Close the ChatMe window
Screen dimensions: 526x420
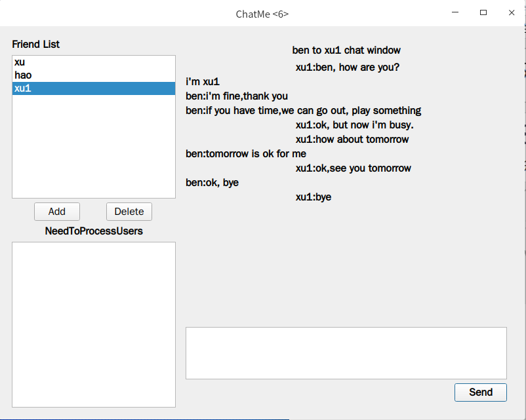coord(512,12)
